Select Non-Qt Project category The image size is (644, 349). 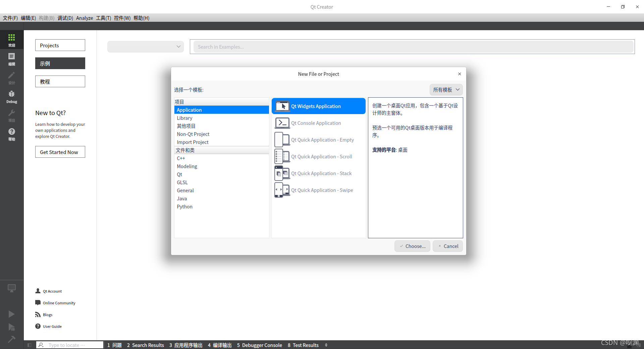click(222, 134)
